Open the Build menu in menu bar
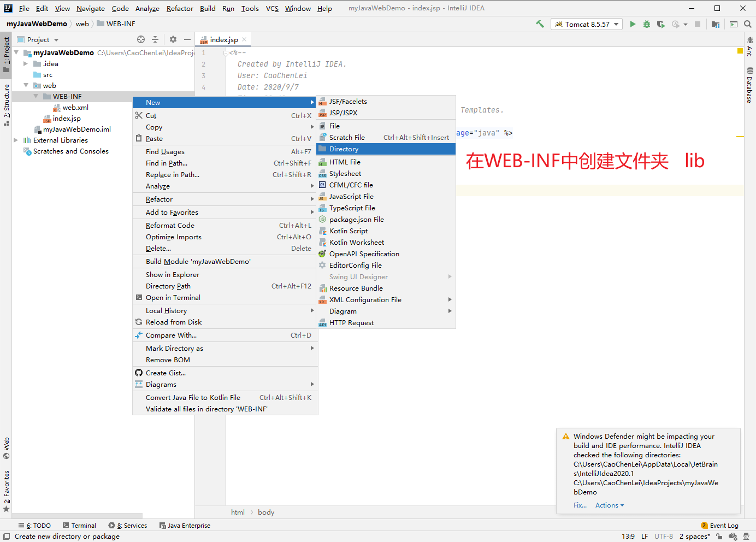Screen dimensions: 756x542 click(208, 8)
